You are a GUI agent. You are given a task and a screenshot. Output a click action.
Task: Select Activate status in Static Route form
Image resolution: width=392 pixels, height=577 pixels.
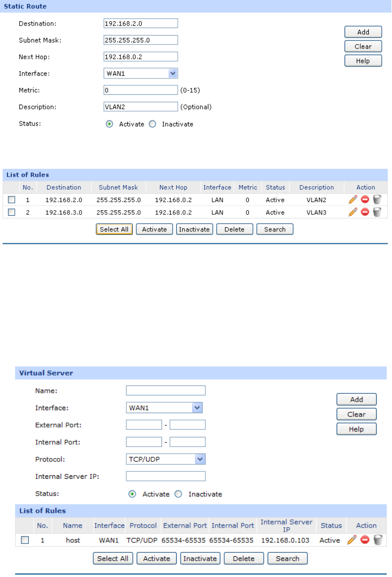(x=109, y=124)
